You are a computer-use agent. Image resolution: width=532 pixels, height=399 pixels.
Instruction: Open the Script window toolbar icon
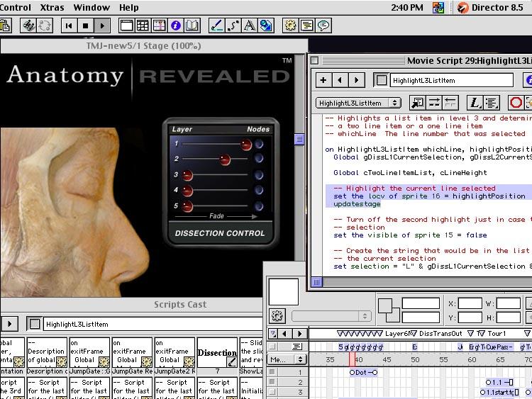pos(306,26)
